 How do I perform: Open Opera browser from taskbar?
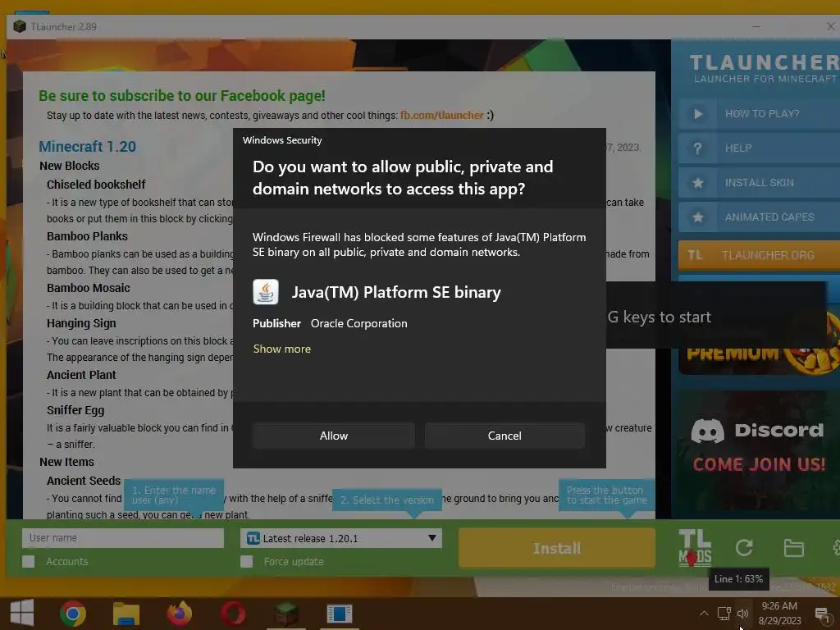[x=232, y=614]
